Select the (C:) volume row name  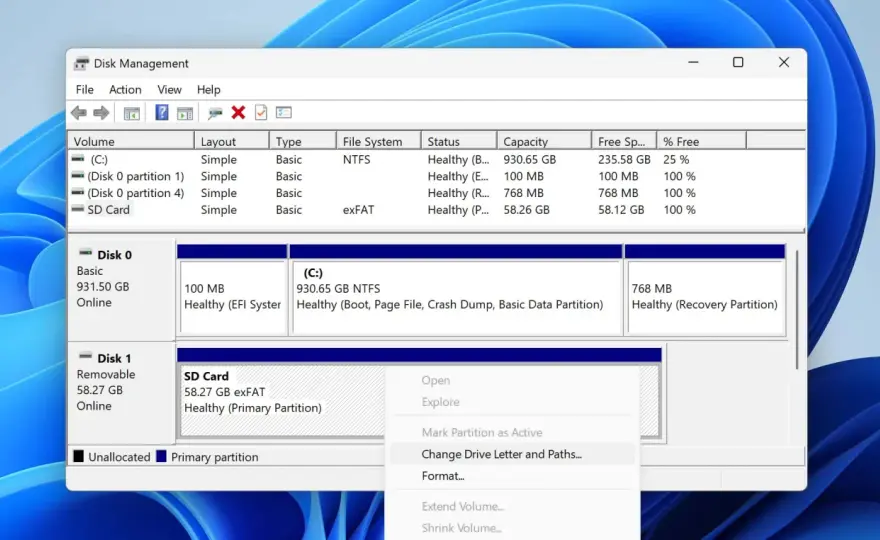tap(99, 159)
